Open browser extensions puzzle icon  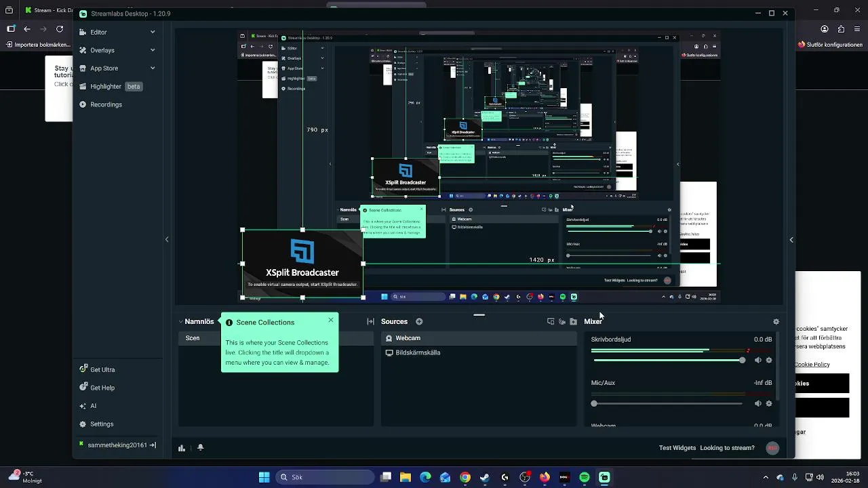coord(842,29)
